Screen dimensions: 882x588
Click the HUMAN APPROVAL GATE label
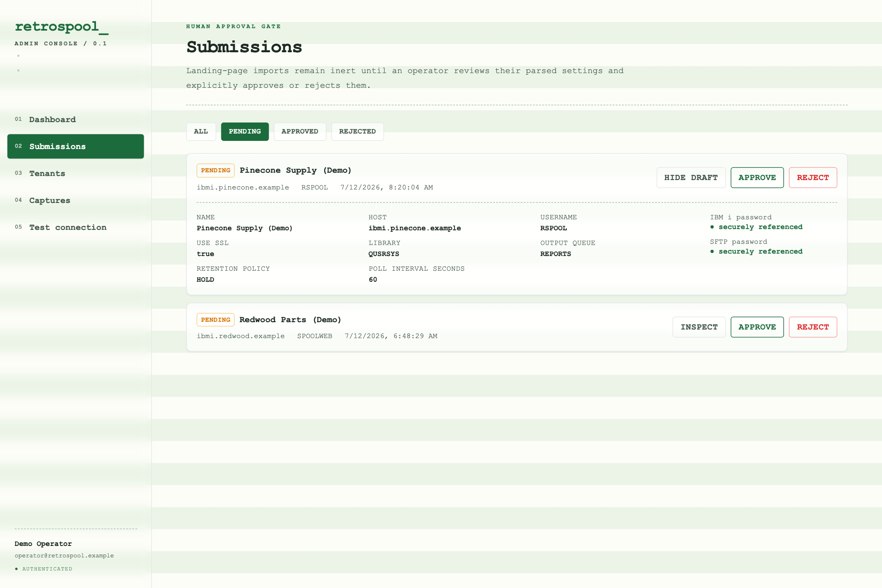tap(234, 27)
